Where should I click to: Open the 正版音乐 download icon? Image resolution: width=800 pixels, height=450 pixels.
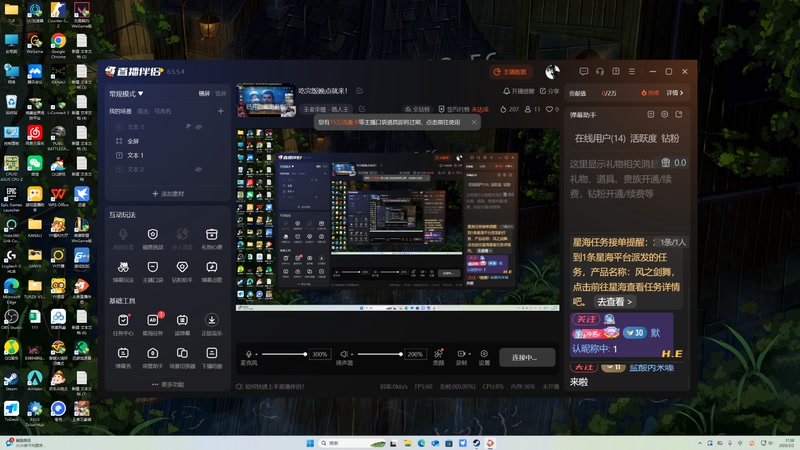pyautogui.click(x=211, y=320)
